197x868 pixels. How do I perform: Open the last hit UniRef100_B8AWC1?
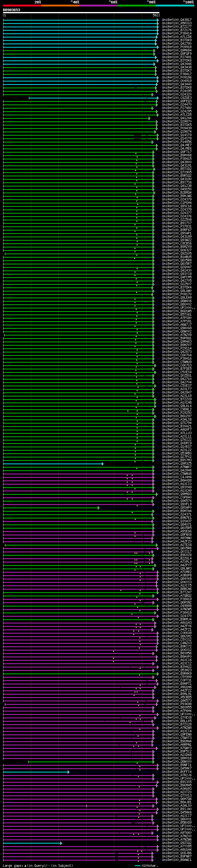click(177, 860)
